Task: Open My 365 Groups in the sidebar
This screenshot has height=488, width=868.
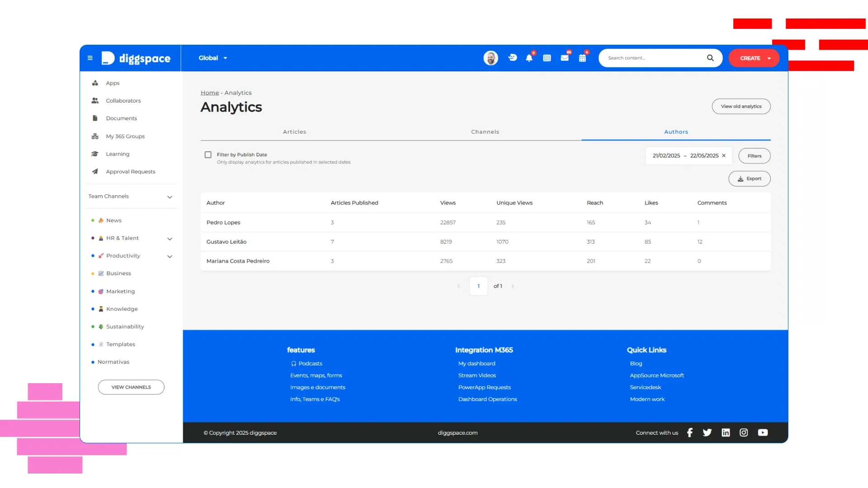Action: [x=125, y=136]
